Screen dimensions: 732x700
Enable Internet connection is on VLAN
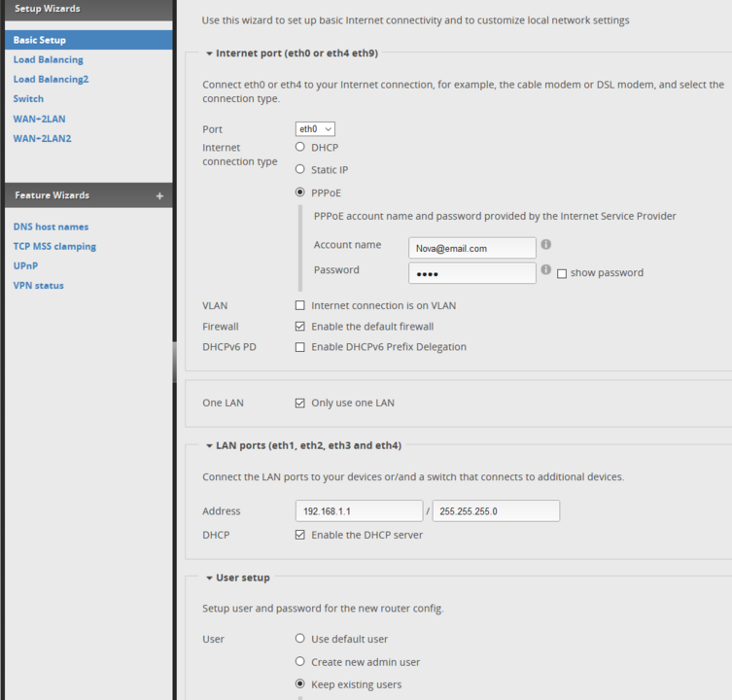(x=299, y=305)
